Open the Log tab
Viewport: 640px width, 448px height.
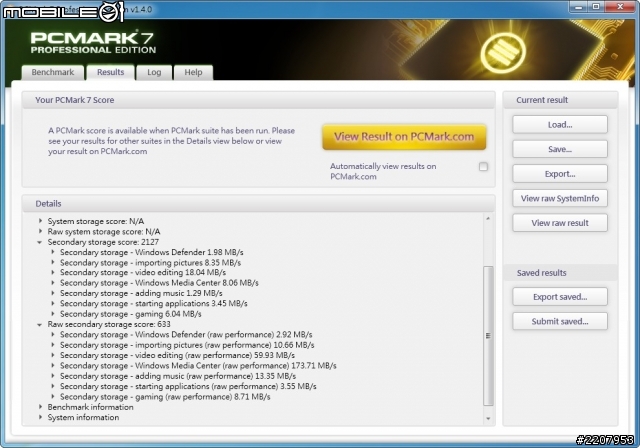(154, 72)
